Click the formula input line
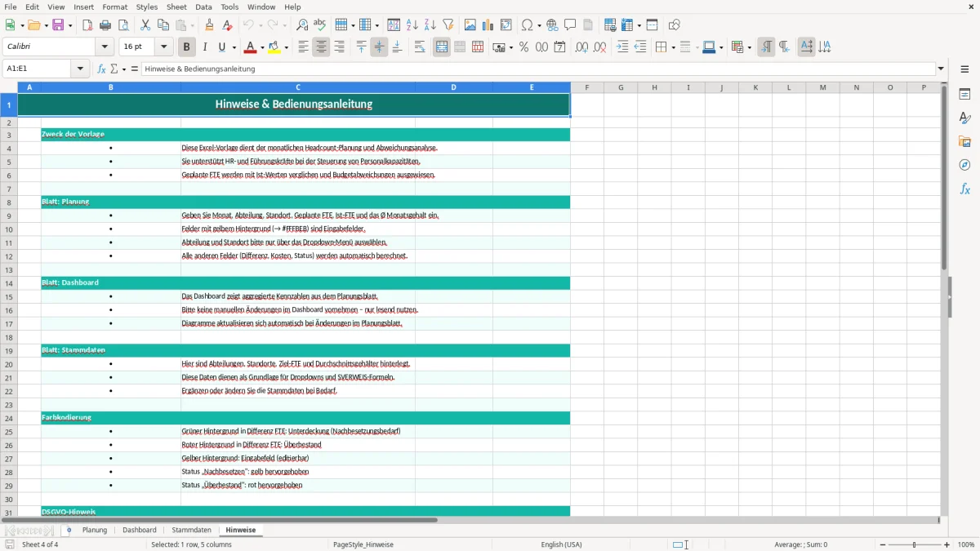Image resolution: width=980 pixels, height=551 pixels. point(538,69)
